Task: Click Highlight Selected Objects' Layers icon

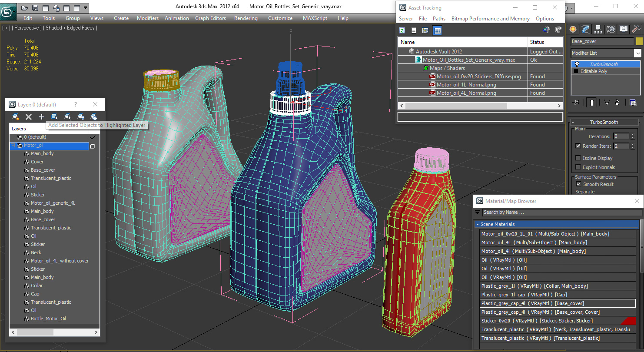Action: pyautogui.click(x=68, y=116)
